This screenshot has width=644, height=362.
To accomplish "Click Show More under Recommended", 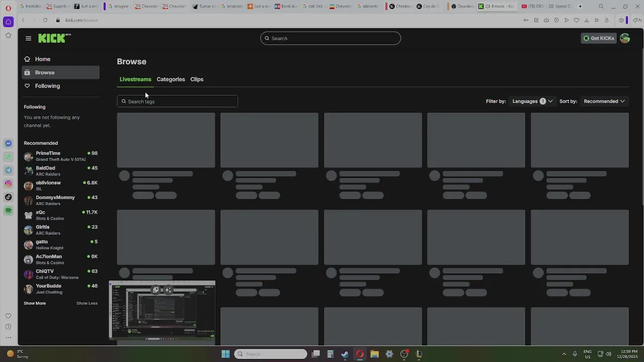I will point(35,303).
